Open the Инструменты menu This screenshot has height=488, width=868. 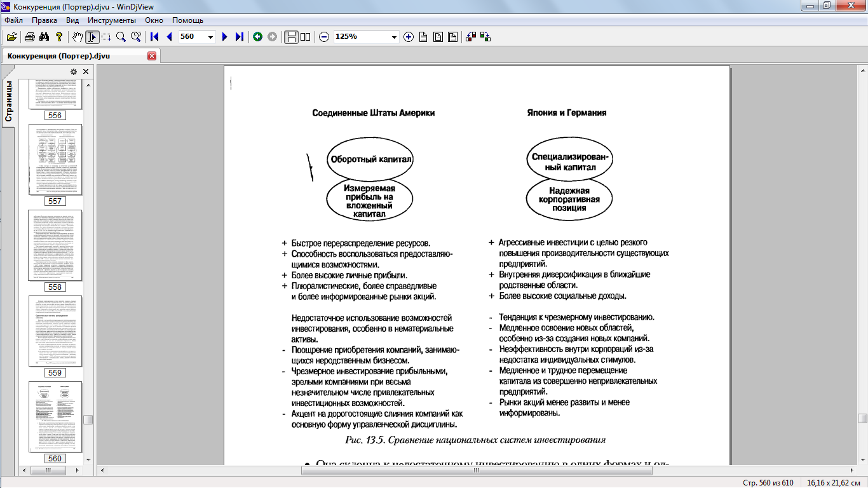coord(112,20)
